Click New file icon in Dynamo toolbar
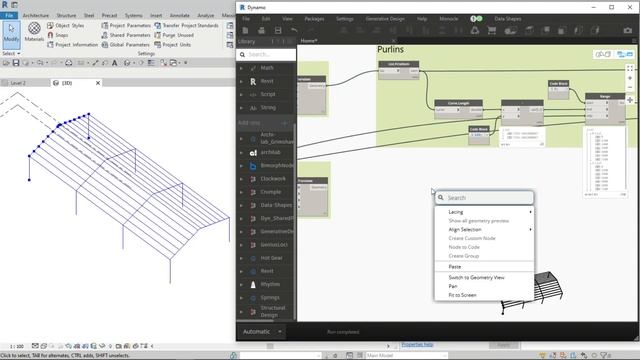The width and height of the screenshot is (640, 360). 245,30
